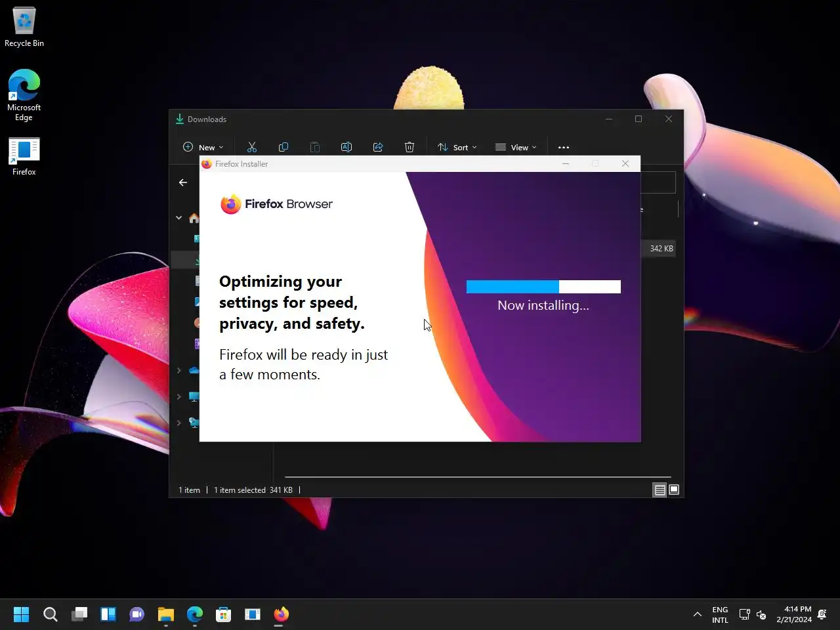The height and width of the screenshot is (630, 840).
Task: Open the New dropdown in Downloads window
Action: click(x=203, y=147)
